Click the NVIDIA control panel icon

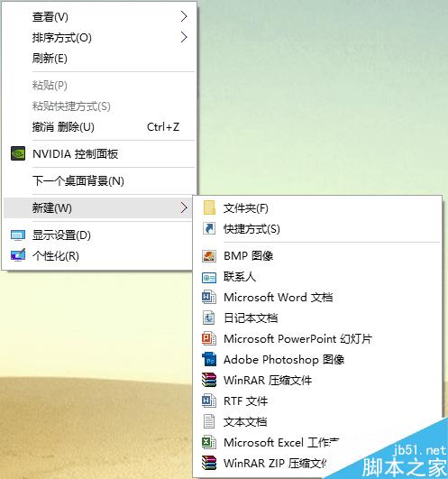pyautogui.click(x=18, y=153)
